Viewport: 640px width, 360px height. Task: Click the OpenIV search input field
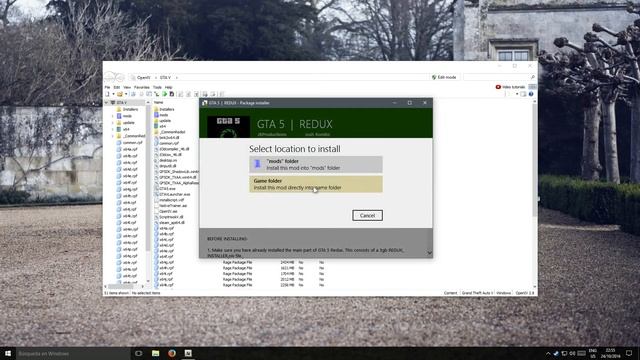click(x=496, y=77)
